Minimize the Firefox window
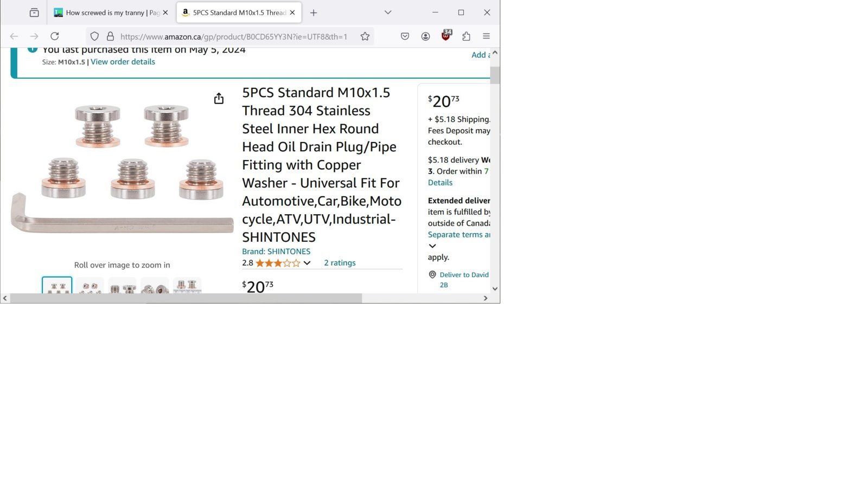The height and width of the screenshot is (488, 868). point(435,12)
